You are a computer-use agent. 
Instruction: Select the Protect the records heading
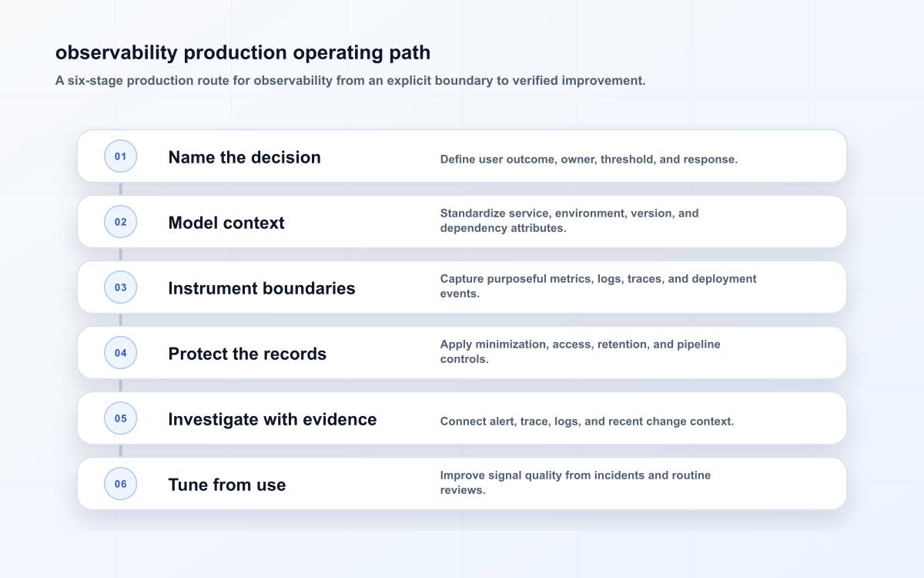[x=247, y=354]
